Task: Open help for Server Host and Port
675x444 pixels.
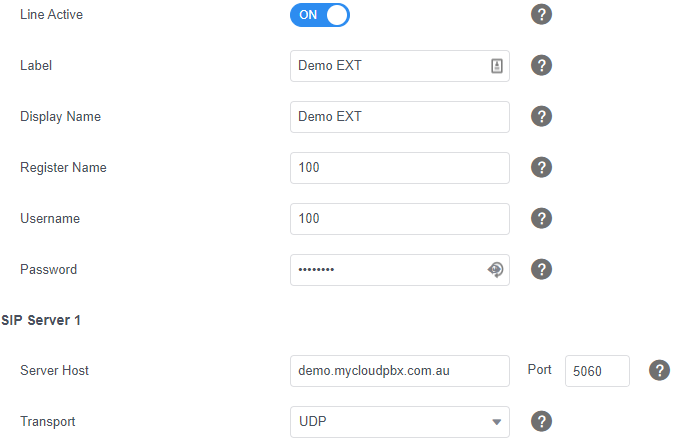Action: tap(659, 371)
